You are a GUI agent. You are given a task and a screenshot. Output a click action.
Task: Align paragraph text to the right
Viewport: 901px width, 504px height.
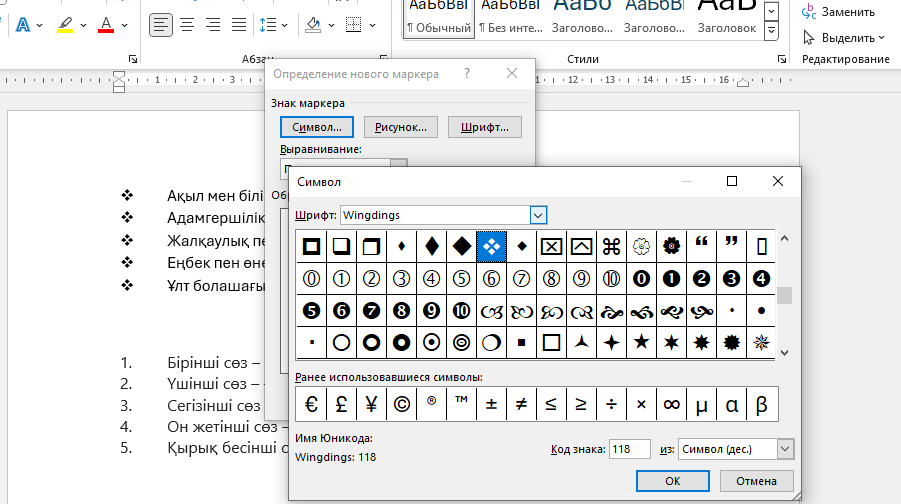coord(213,25)
